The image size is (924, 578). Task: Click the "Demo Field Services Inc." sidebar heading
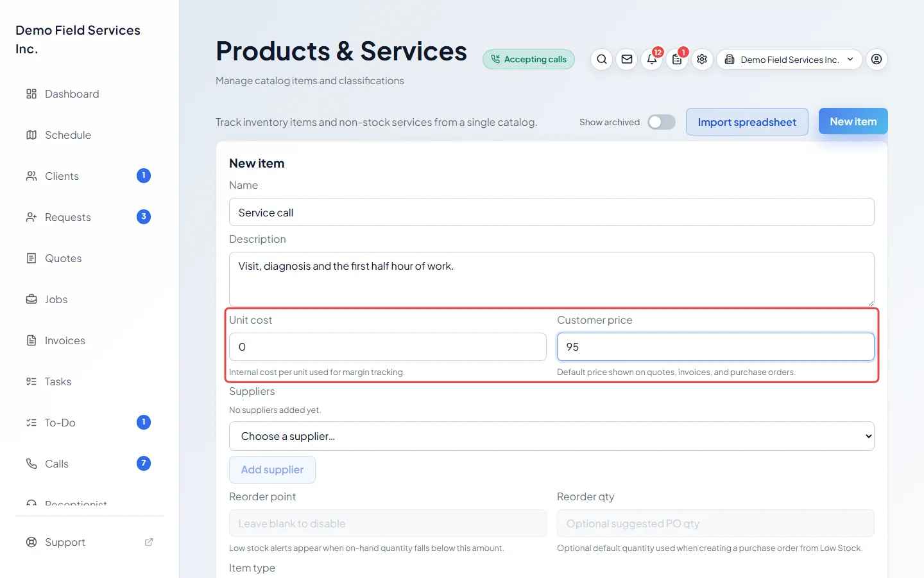tap(78, 39)
